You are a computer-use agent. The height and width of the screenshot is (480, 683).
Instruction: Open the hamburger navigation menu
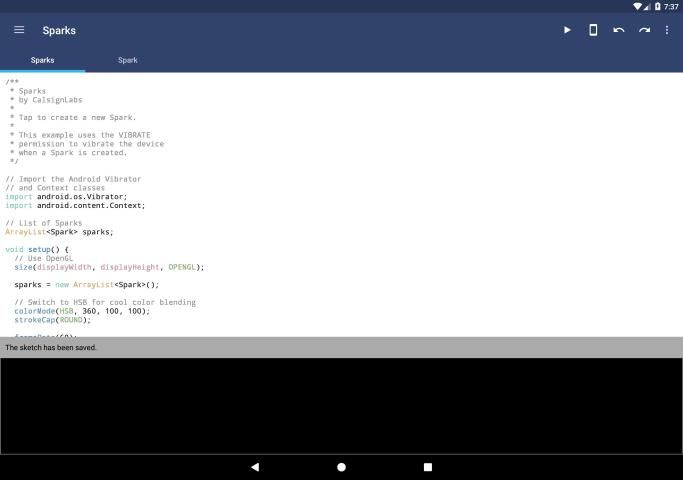click(19, 30)
